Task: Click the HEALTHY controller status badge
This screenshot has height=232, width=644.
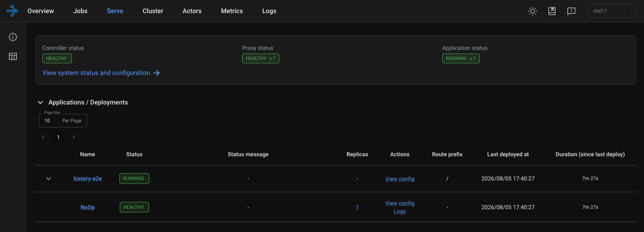Action: (x=57, y=59)
